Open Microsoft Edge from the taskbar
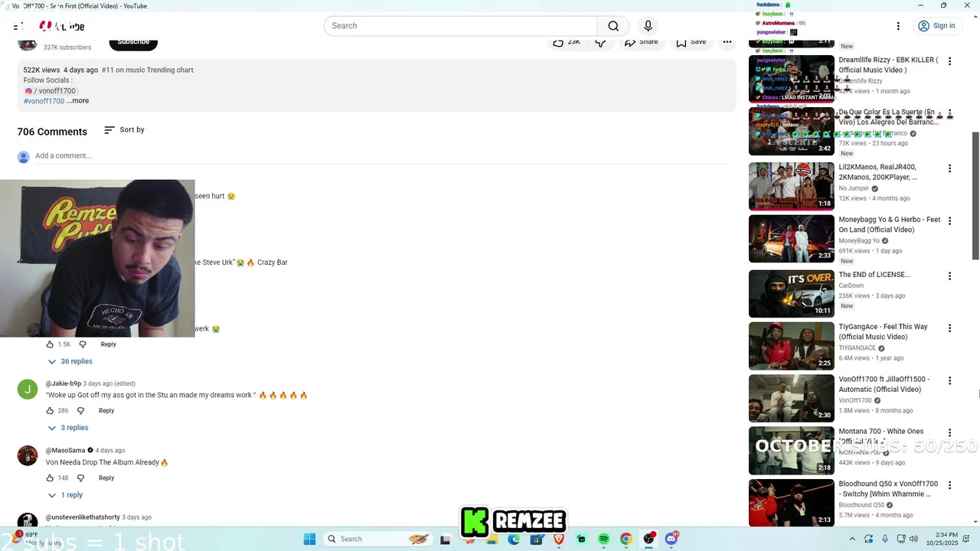980x551 pixels. [514, 540]
